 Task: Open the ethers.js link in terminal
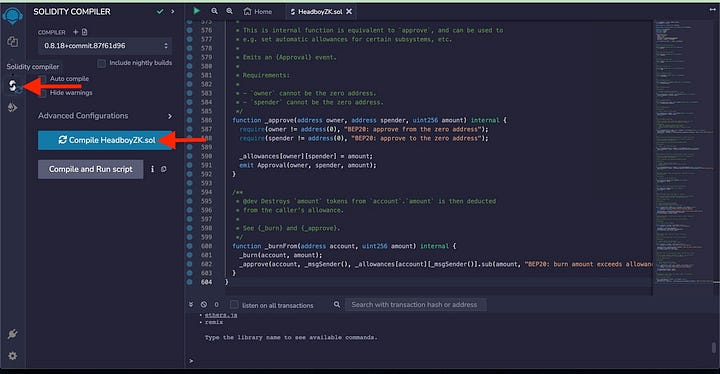[221, 315]
